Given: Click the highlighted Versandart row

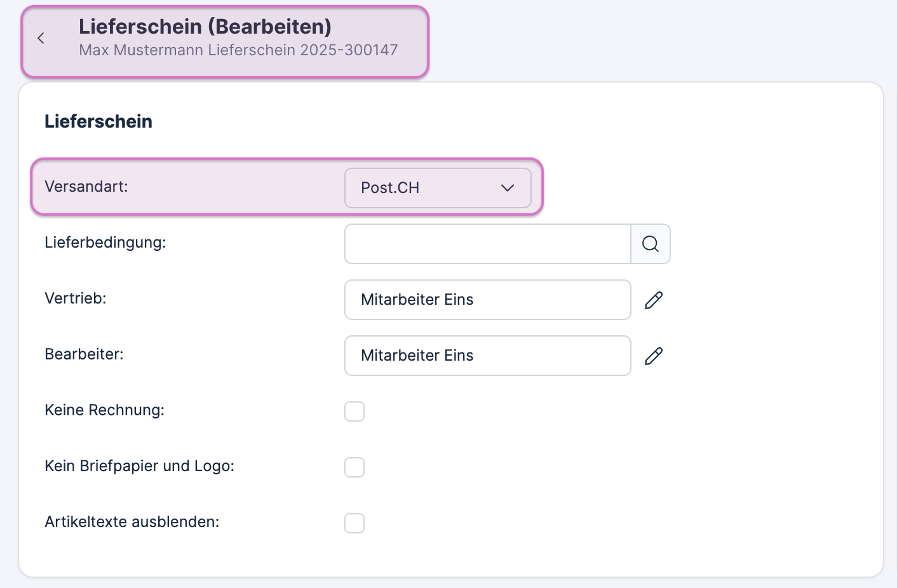Looking at the screenshot, I should pos(191,187).
